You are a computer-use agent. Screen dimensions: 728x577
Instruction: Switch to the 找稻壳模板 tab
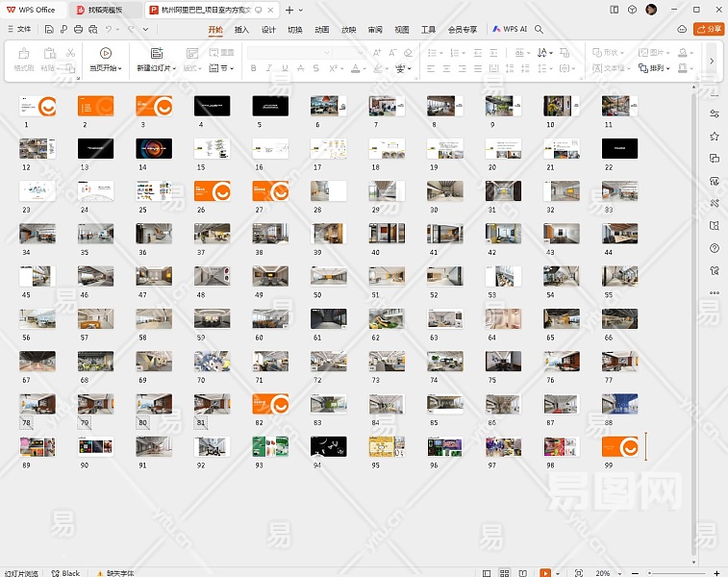click(105, 10)
